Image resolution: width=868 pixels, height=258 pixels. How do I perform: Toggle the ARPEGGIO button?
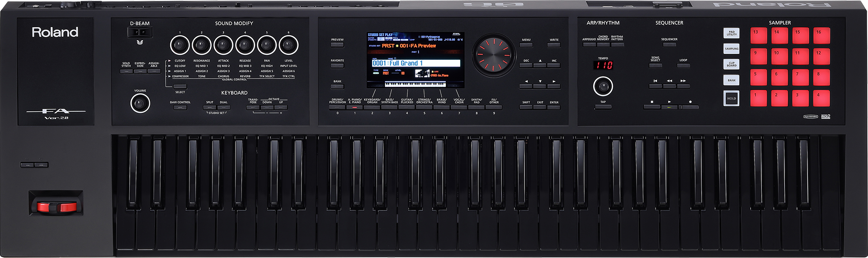[x=589, y=45]
